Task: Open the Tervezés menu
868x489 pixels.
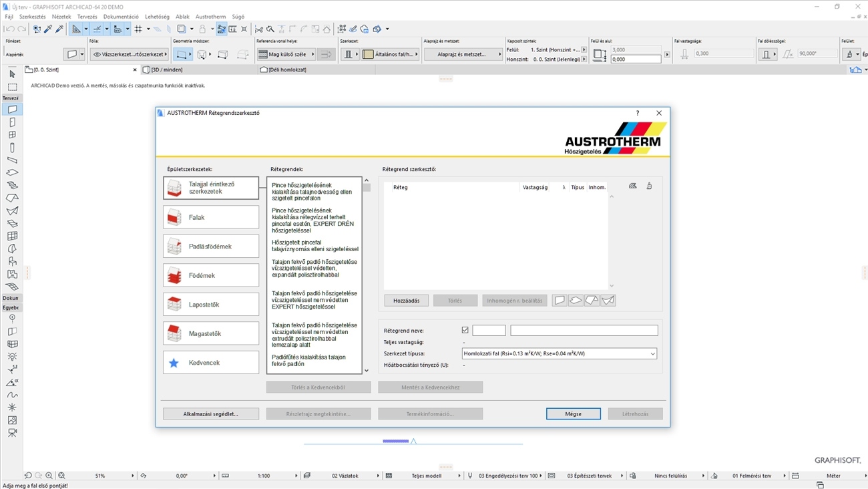Action: (87, 17)
